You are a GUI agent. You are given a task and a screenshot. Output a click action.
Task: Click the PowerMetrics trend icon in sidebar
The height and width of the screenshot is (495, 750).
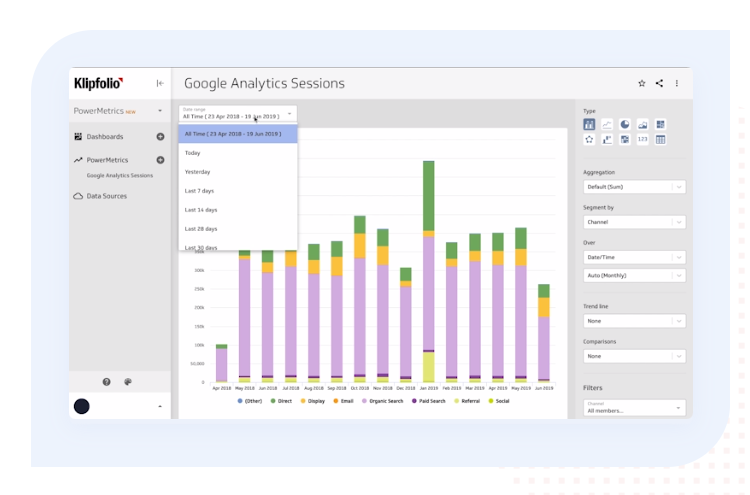tap(78, 160)
